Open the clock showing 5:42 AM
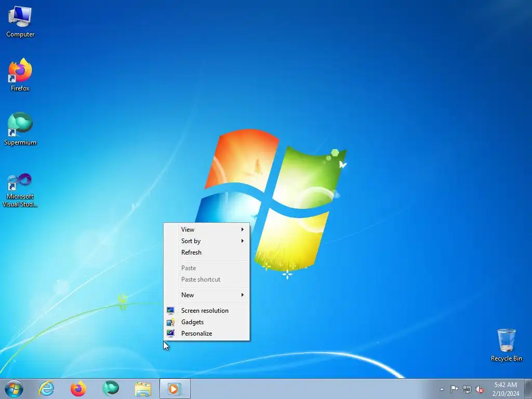Viewport: 532px width, 399px height. pos(506,389)
